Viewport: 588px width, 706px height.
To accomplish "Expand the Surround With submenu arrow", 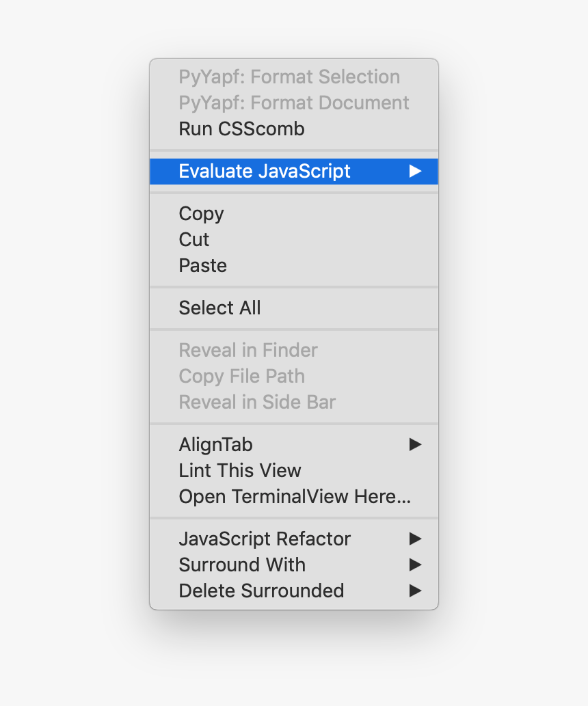I will pos(415,565).
